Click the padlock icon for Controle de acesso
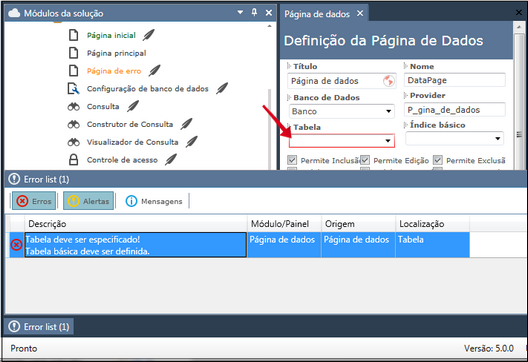528x362 pixels. point(73,160)
